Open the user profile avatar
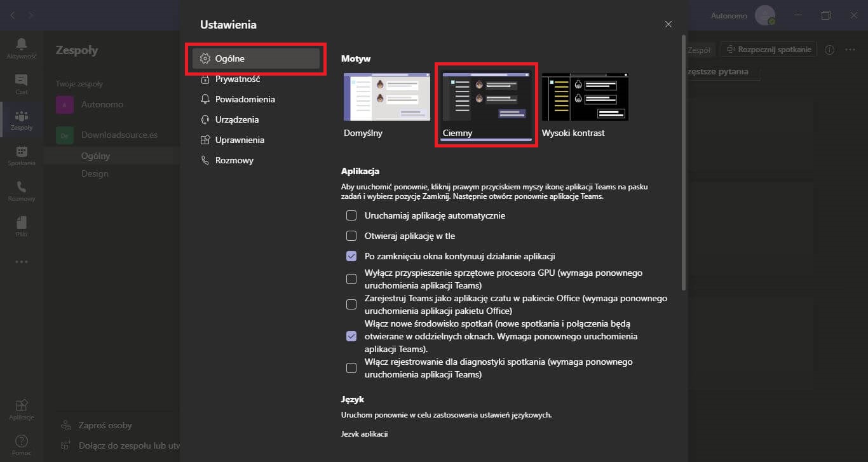Screen dimensions: 868x462 coord(765,15)
